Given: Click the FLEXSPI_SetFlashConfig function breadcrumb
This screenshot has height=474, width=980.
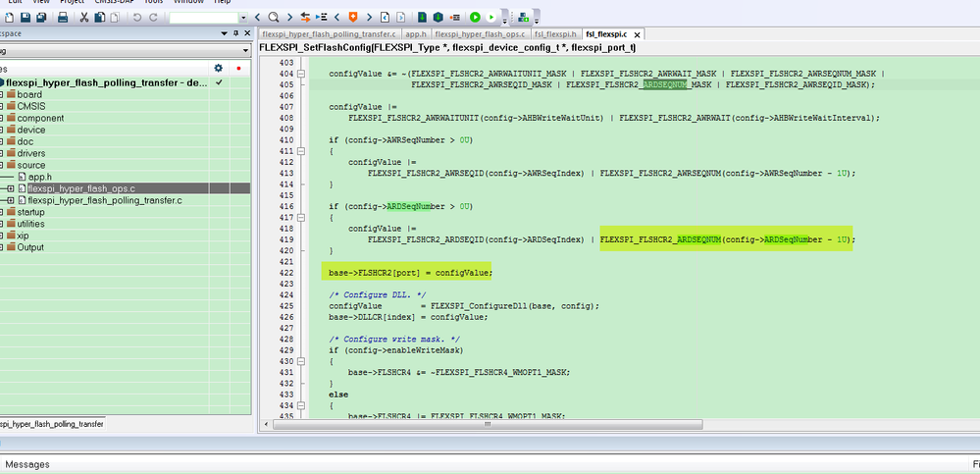Looking at the screenshot, I should (x=447, y=48).
